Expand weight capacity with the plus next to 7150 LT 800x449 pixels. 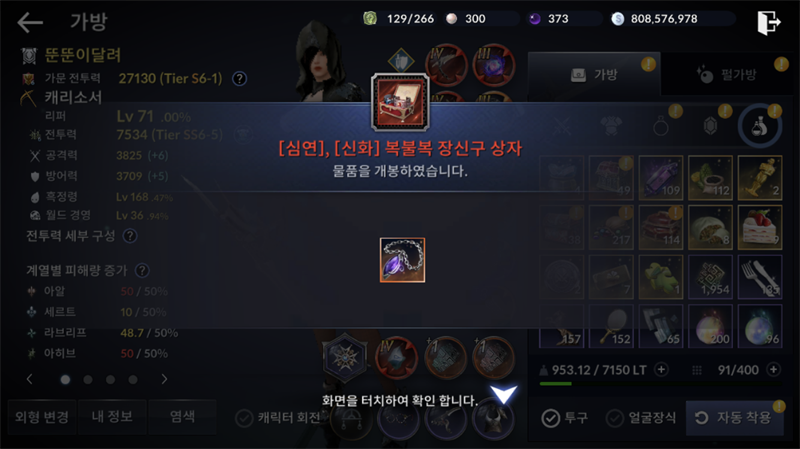661,369
